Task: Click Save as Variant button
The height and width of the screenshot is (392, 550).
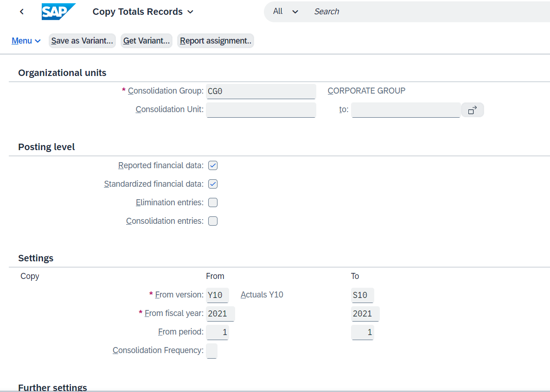Action: (x=82, y=41)
